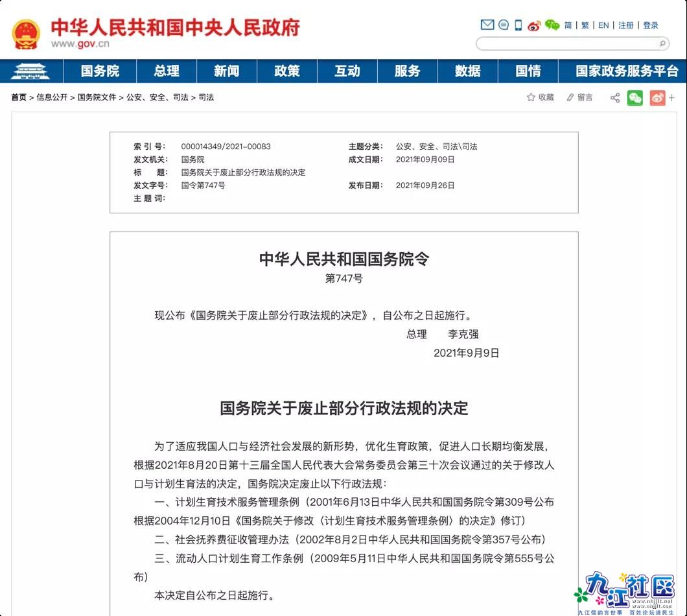Screen dimensions: 687x616
Task: Open the message bubble icon in the header
Action: click(503, 25)
